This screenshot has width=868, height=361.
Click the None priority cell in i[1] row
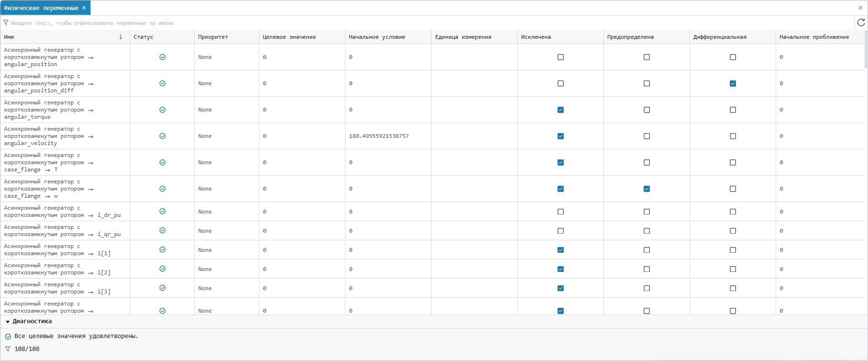point(227,250)
